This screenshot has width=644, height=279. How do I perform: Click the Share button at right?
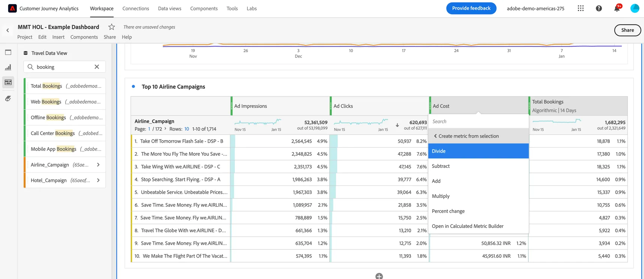(627, 30)
